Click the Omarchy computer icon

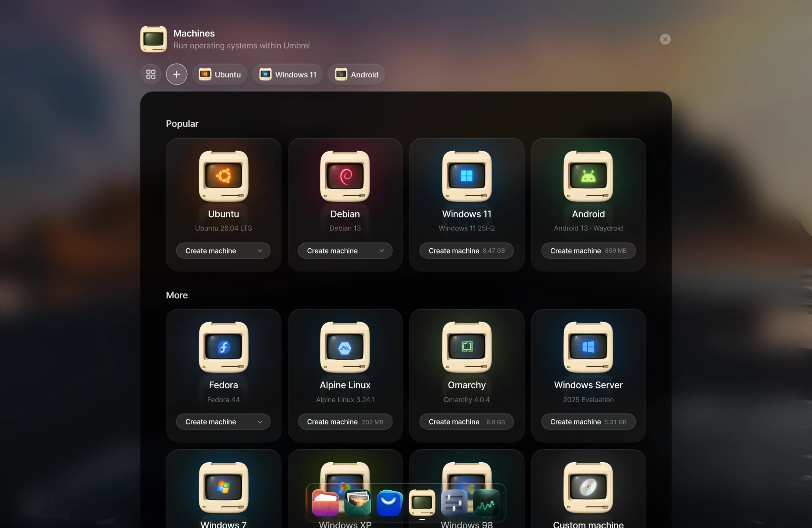tap(467, 347)
